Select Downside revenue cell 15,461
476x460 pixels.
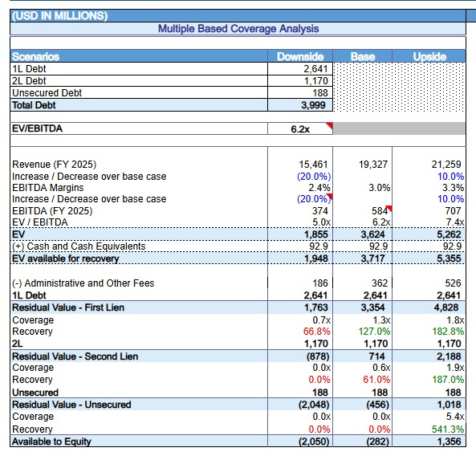tap(313, 165)
